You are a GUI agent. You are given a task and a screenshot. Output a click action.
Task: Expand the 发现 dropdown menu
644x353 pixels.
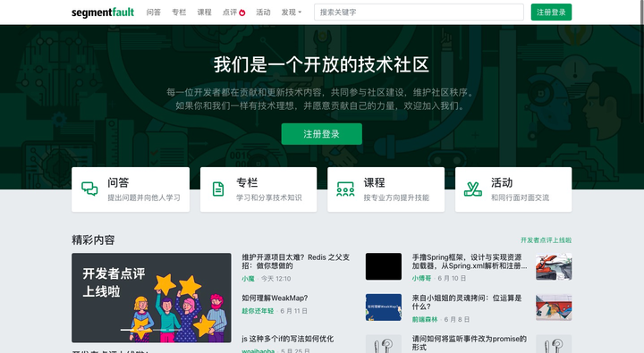click(292, 13)
